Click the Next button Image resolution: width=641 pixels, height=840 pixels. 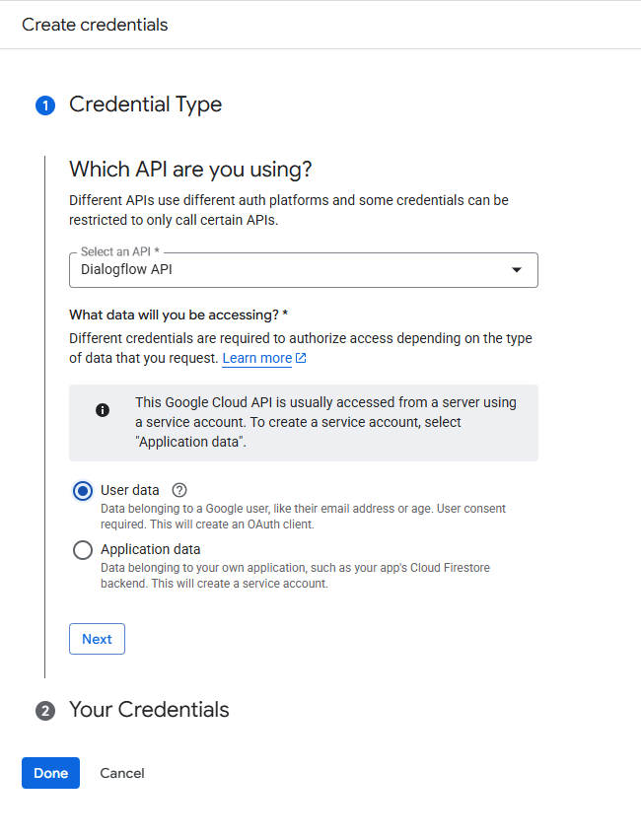[97, 639]
